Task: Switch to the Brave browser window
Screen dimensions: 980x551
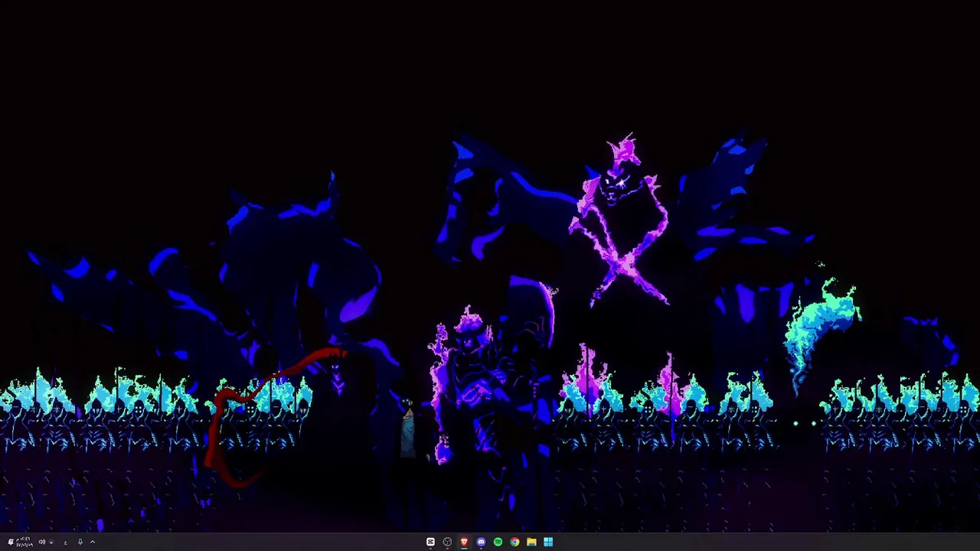Action: click(464, 542)
